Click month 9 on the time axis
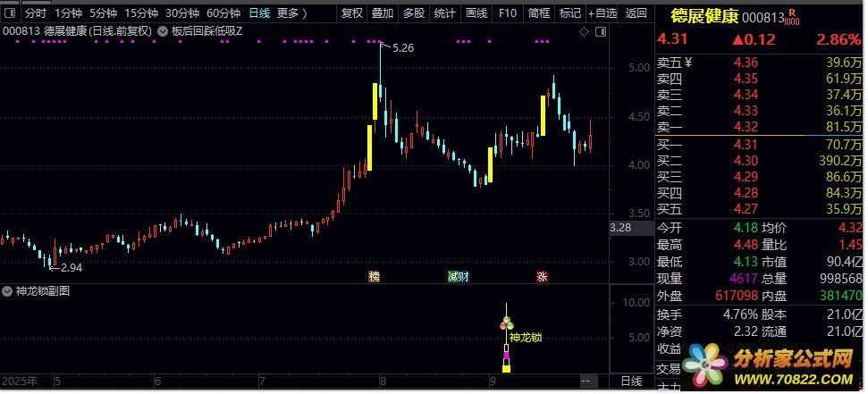This screenshot has width=868, height=394. [492, 381]
